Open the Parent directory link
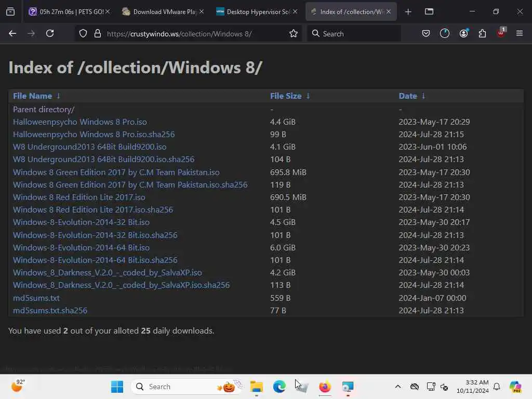Viewport: 532px width, 399px height. click(x=44, y=110)
